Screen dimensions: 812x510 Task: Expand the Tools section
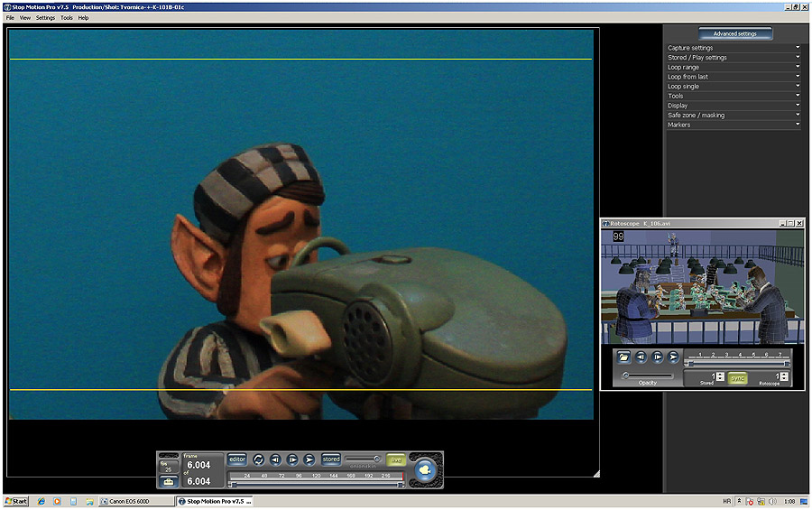734,96
